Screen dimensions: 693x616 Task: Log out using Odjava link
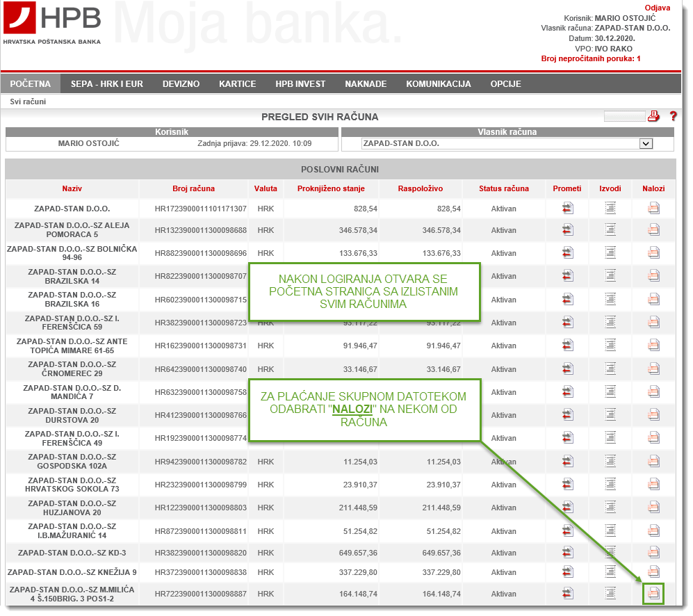pyautogui.click(x=657, y=8)
